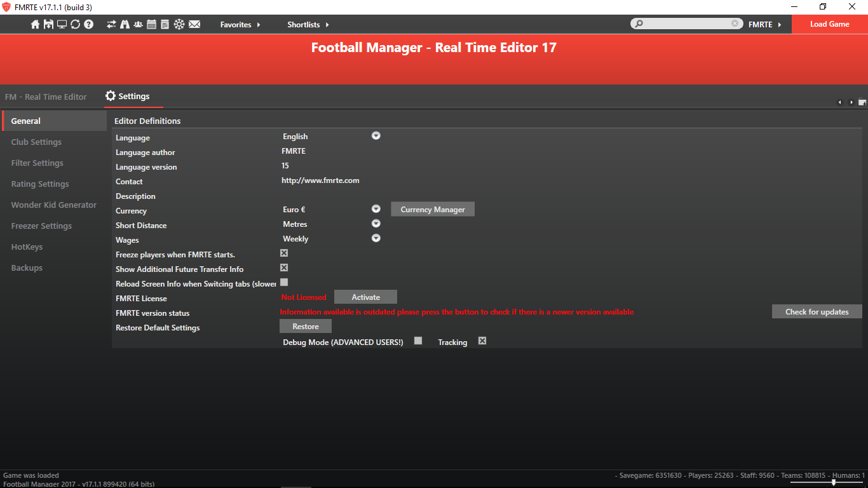The image size is (868, 488).
Task: Open help via question mark icon
Action: coord(89,24)
